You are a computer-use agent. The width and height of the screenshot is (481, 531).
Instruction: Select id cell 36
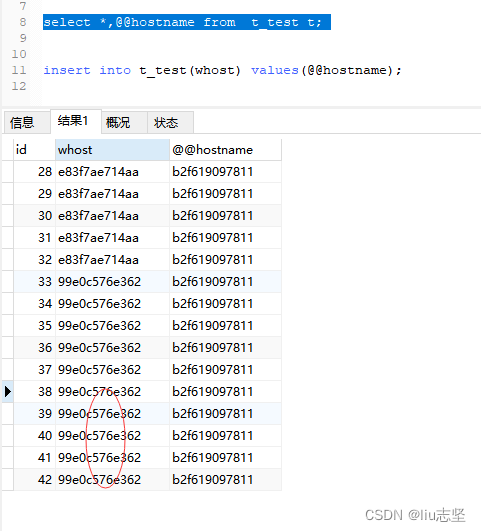(x=34, y=348)
